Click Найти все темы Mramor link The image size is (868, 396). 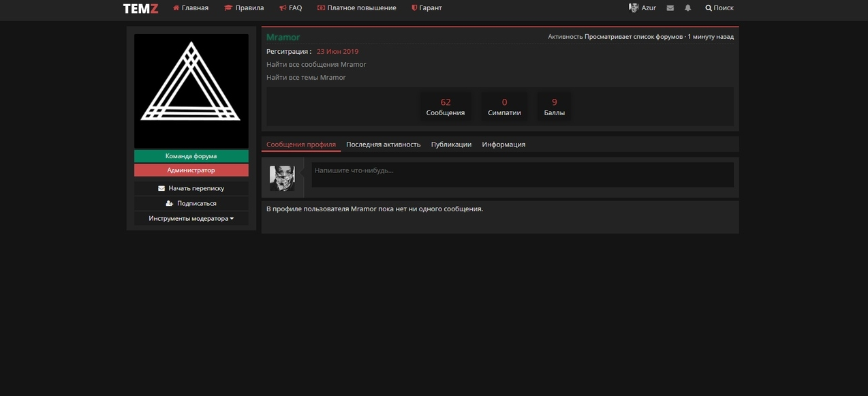coord(306,78)
